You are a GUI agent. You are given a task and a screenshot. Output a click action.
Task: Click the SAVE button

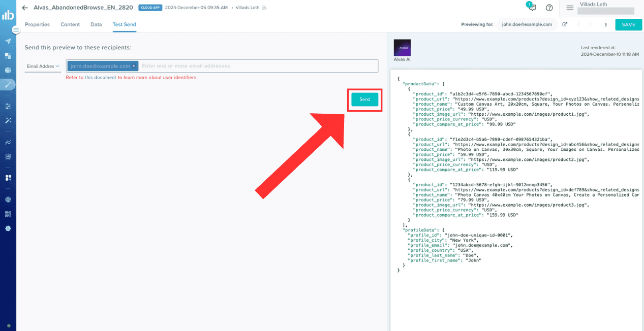pos(628,24)
